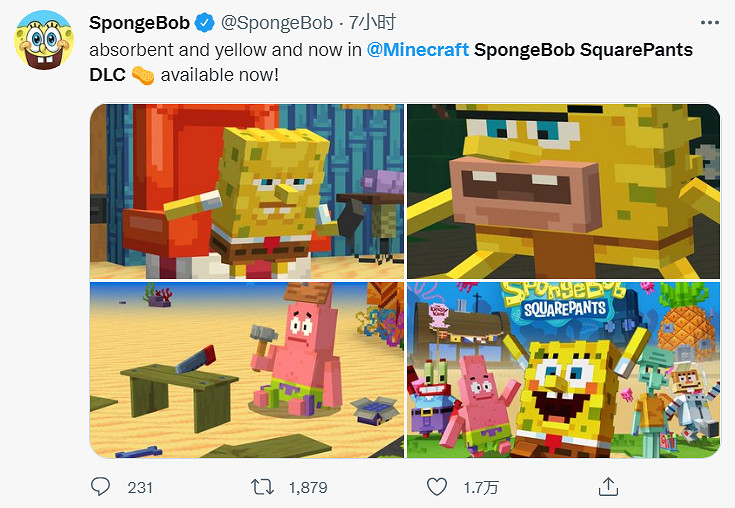Open the @Minecraft mention link

click(418, 49)
